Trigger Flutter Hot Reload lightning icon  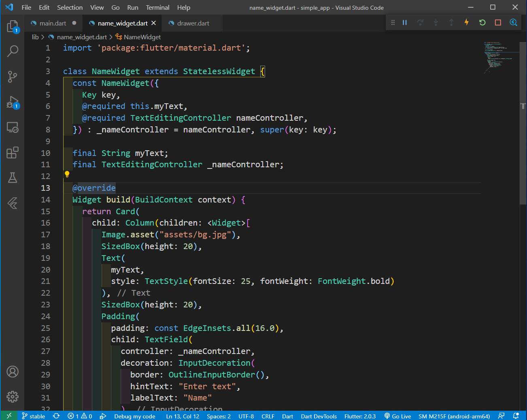466,22
